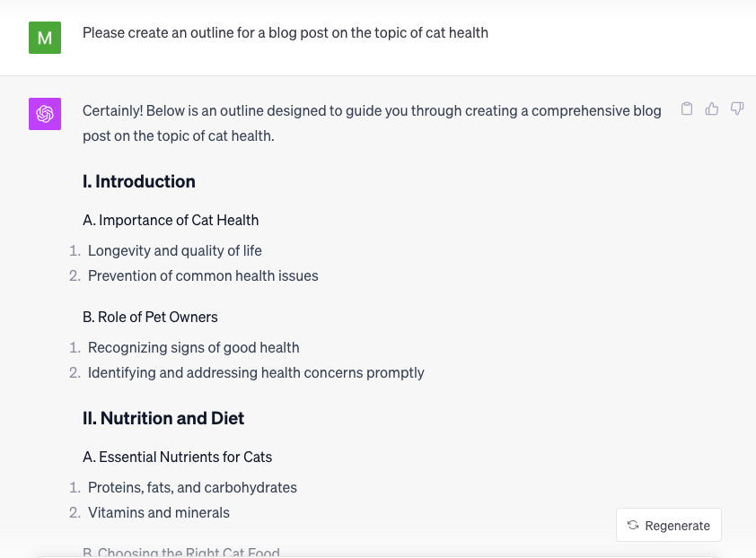Click the green M user avatar
Image resolution: width=756 pixels, height=558 pixels.
click(45, 38)
